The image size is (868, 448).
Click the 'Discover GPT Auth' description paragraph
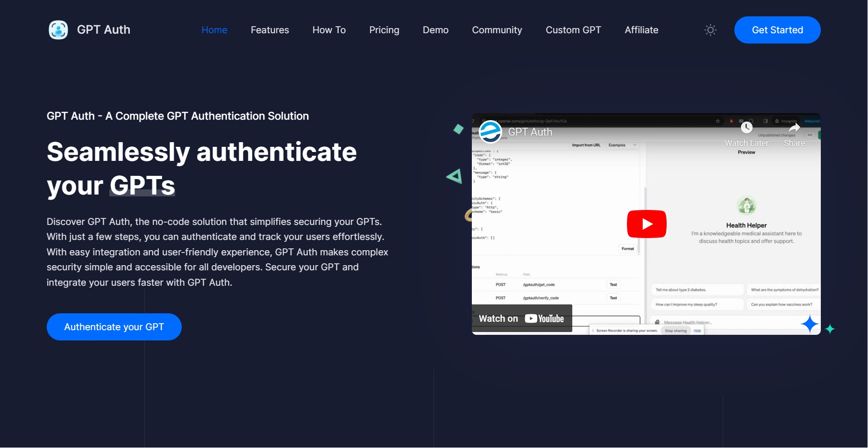click(x=218, y=252)
